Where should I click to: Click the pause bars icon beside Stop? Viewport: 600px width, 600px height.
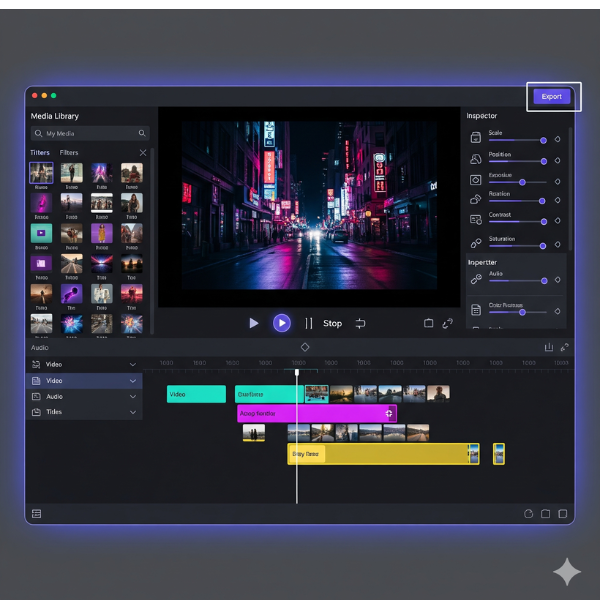pyautogui.click(x=309, y=323)
